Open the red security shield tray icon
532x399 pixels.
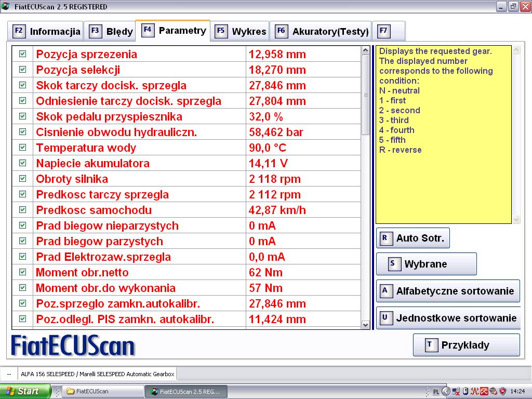502,392
